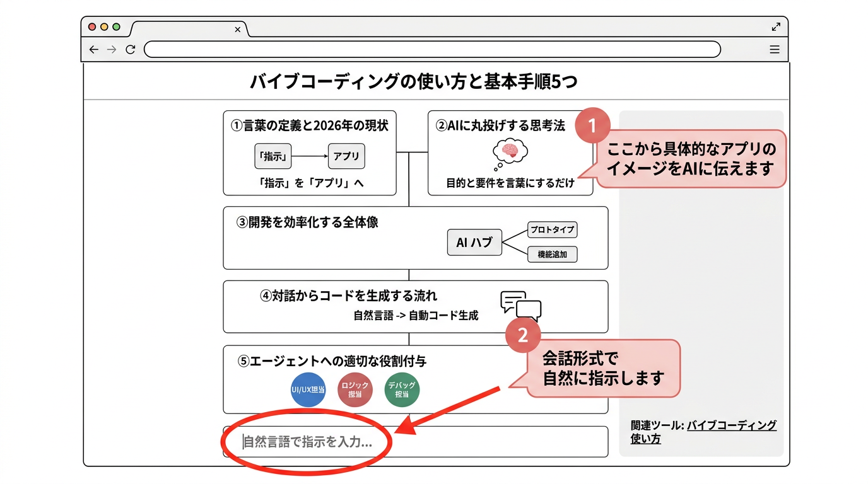Click the AI ハブ box in the diagram
The height and width of the screenshot is (484, 868).
[x=474, y=242]
